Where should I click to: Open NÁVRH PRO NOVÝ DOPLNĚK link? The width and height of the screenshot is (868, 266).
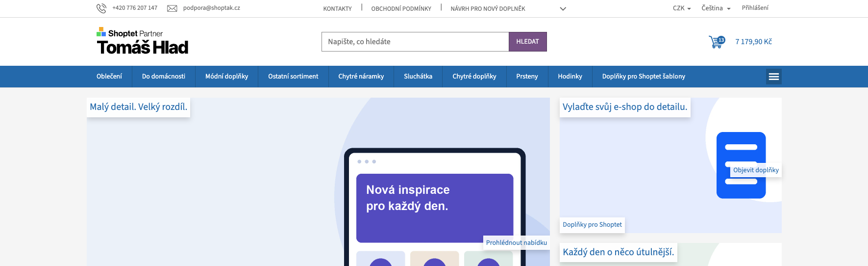click(488, 9)
